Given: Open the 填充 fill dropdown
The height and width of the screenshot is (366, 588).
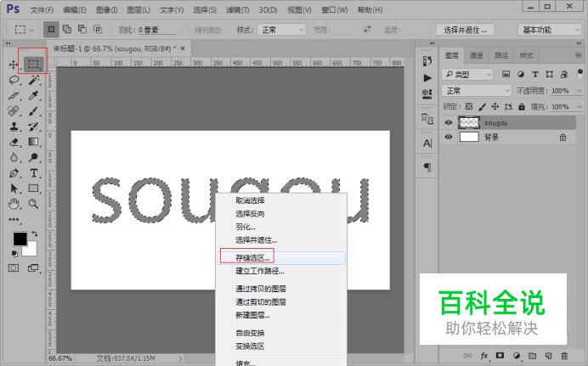Looking at the screenshot, I should tap(580, 107).
